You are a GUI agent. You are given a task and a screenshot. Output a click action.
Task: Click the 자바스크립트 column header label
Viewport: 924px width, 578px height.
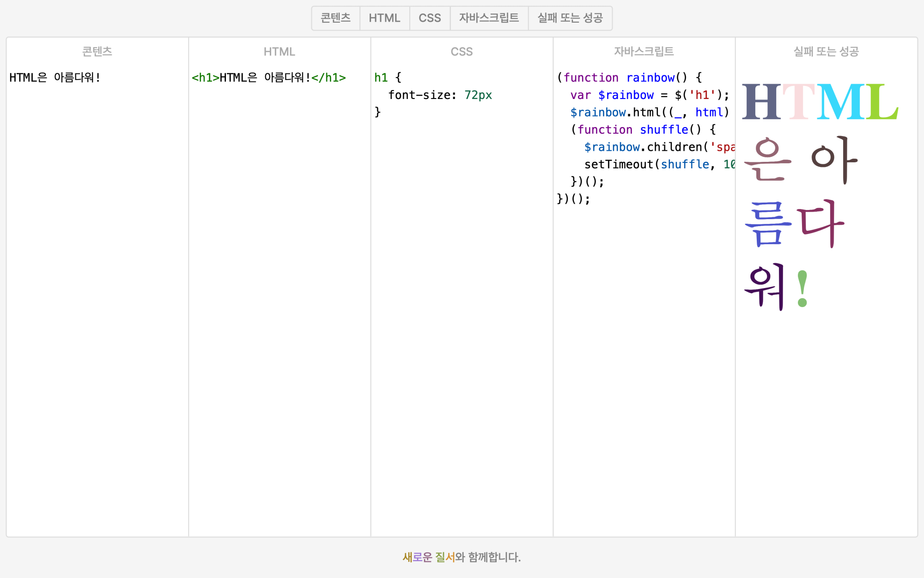(644, 51)
